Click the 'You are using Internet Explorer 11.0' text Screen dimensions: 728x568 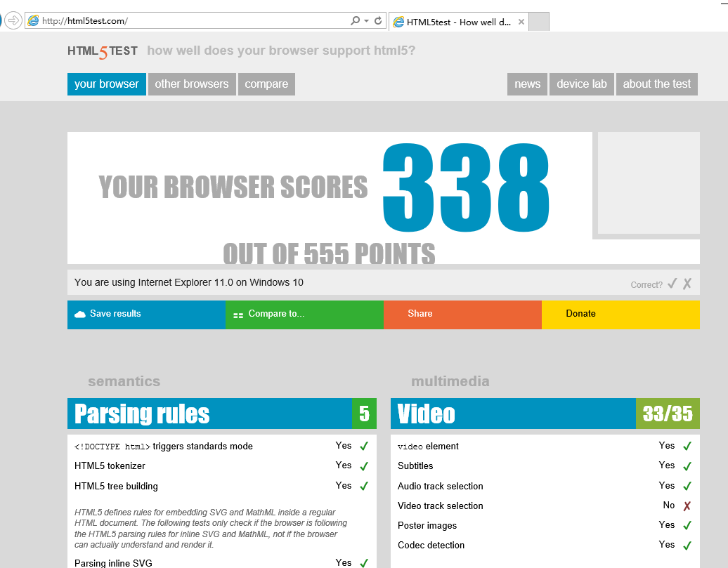[x=189, y=283]
